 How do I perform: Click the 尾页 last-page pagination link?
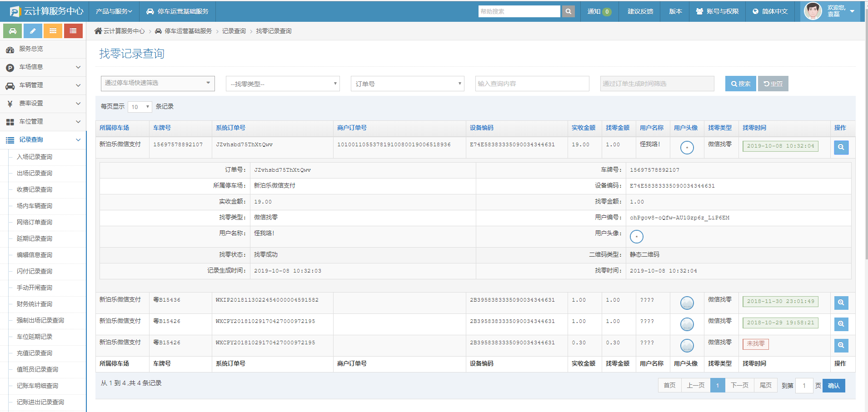[765, 385]
